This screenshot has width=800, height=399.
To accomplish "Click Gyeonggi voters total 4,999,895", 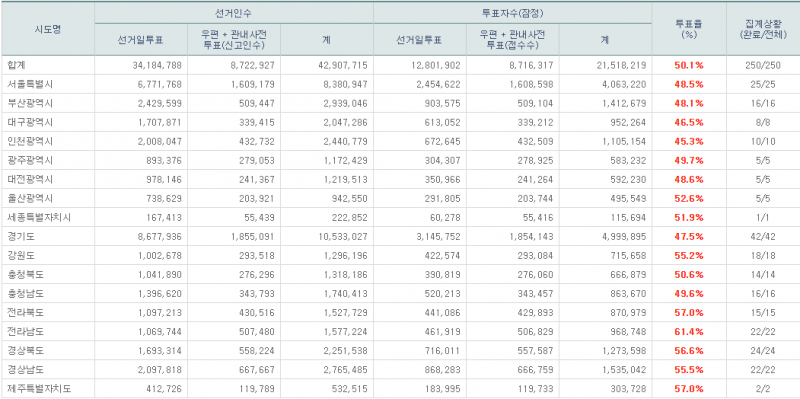I will [624, 237].
